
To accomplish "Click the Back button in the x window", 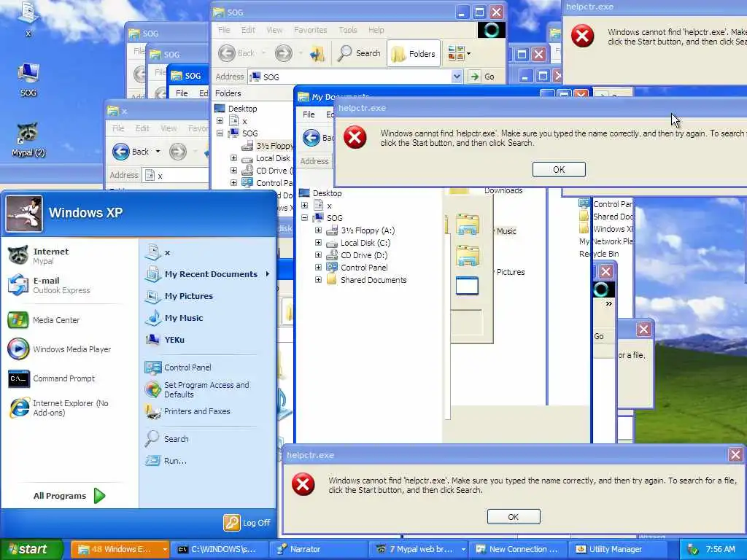I will coord(131,152).
